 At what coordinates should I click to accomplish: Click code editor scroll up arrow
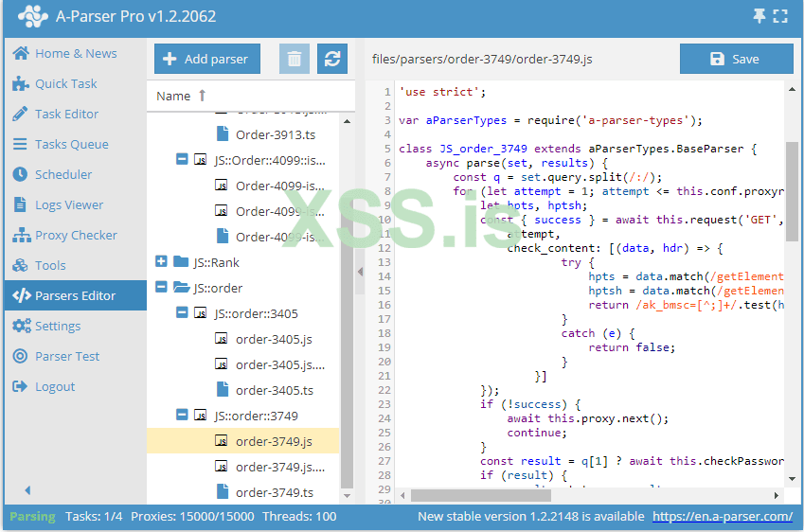point(793,89)
